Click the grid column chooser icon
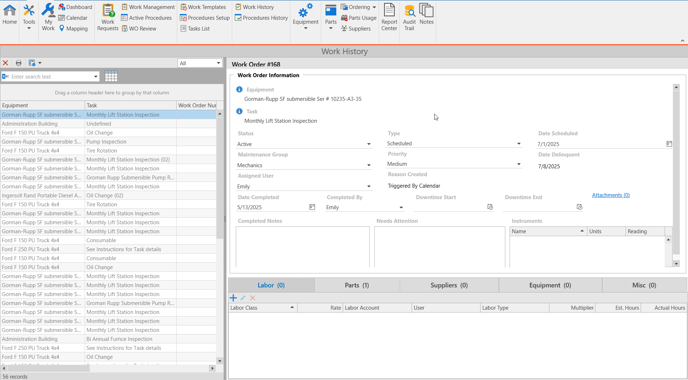Viewport: 688px width, 380px height. coord(111,76)
